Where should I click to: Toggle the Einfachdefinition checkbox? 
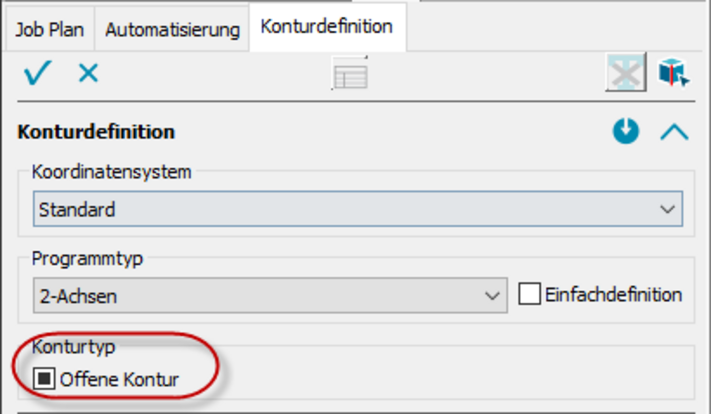pos(530,295)
